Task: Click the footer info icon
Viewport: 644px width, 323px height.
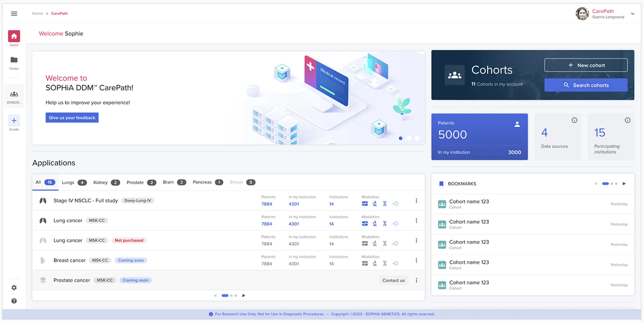Action: 211,314
